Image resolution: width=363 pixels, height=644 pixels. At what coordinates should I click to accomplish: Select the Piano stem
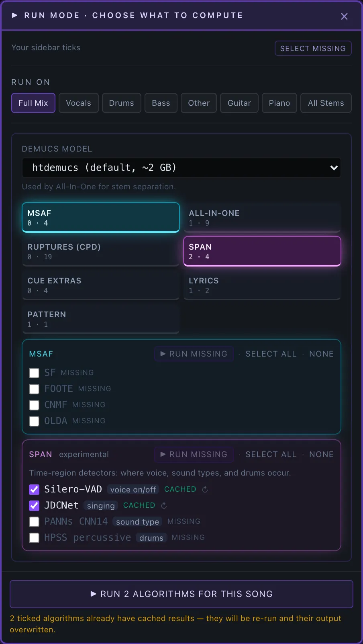279,103
